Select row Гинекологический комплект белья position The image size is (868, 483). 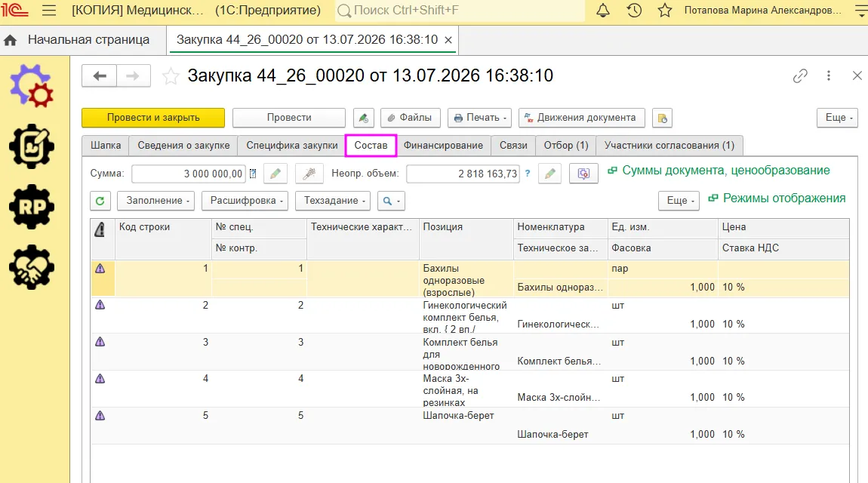click(x=465, y=317)
